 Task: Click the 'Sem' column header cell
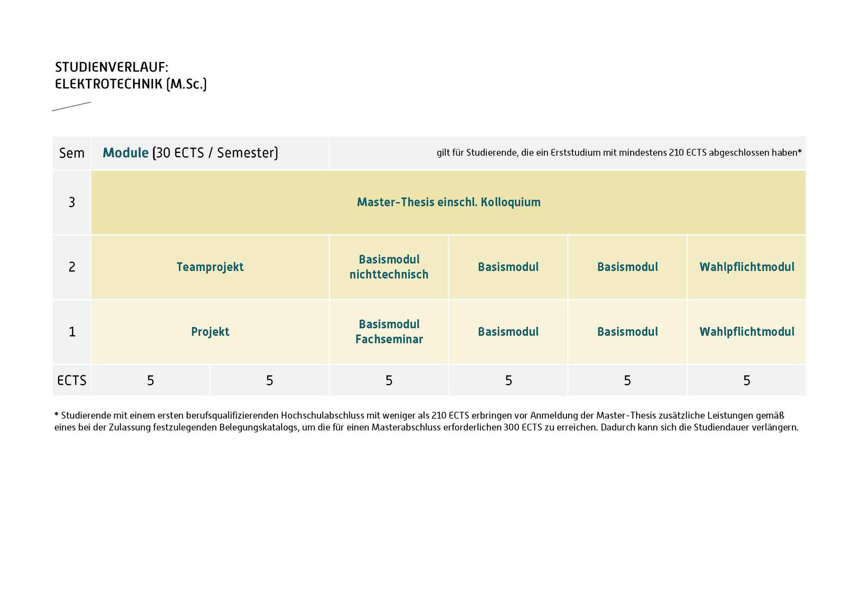(72, 153)
